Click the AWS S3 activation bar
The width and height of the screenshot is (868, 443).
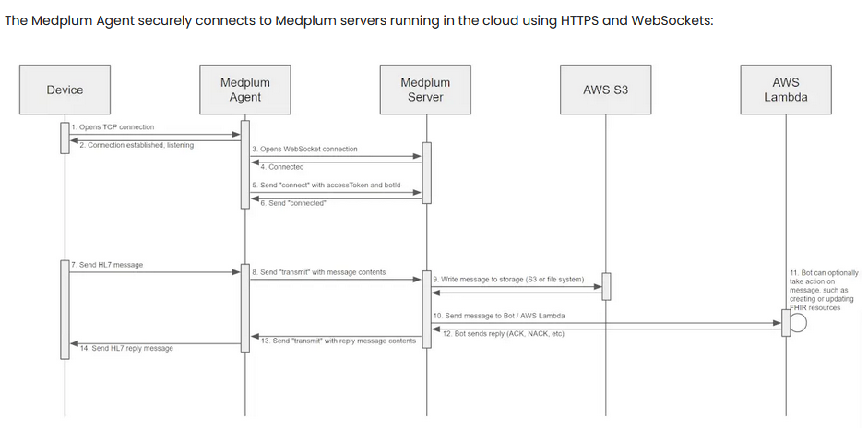606,286
